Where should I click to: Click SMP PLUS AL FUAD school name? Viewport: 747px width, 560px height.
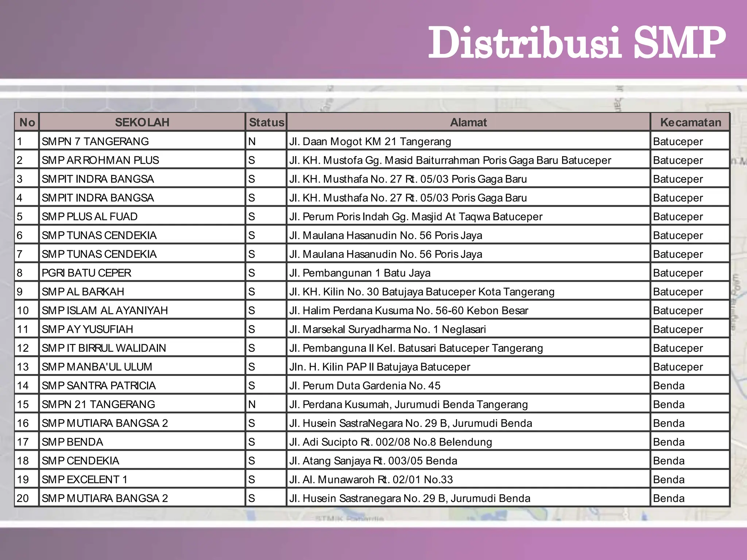click(90, 217)
